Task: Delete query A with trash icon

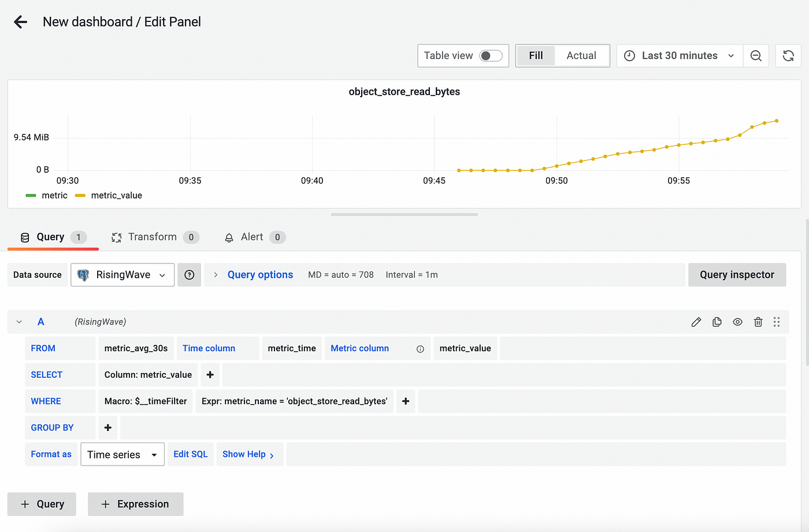Action: (x=758, y=322)
